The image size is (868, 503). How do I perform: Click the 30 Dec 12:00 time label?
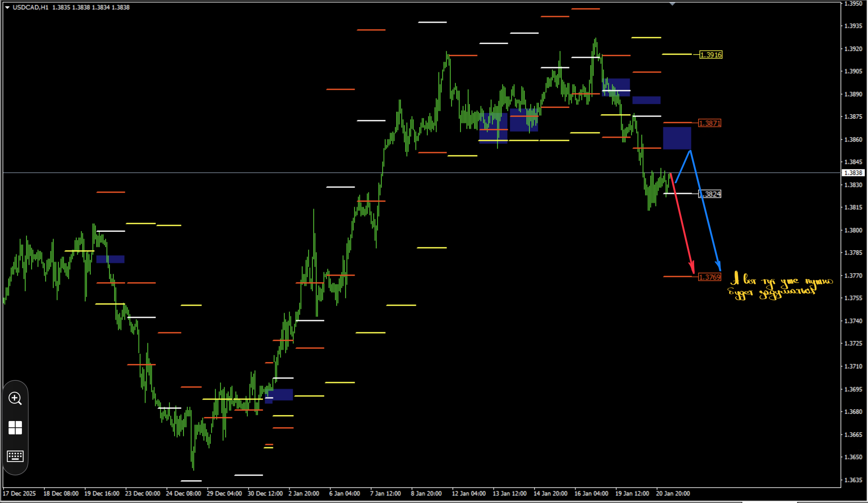point(265,493)
